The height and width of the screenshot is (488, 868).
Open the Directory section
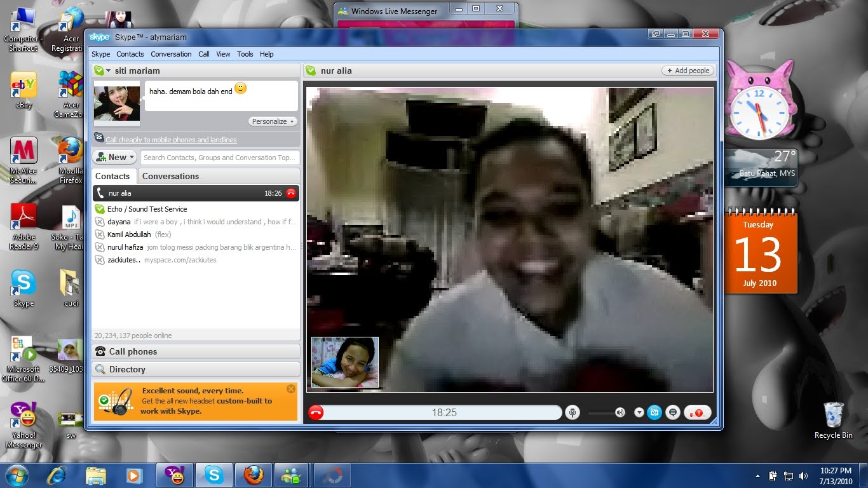(196, 369)
